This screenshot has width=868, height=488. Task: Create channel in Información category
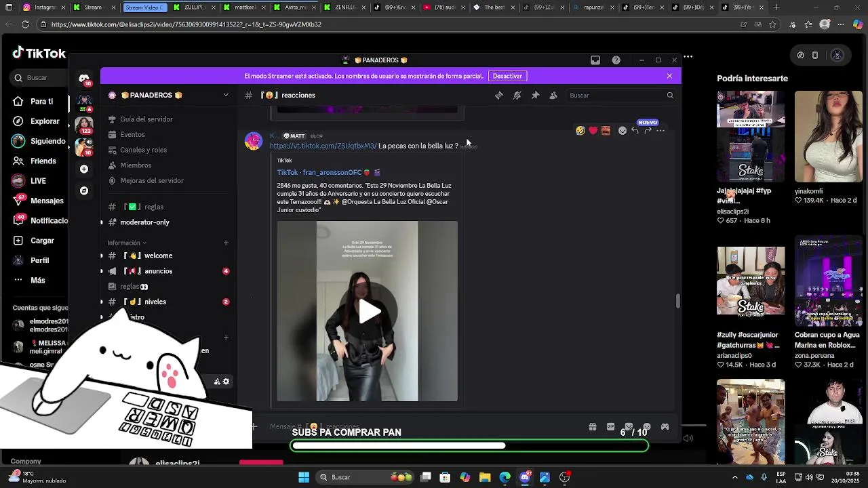click(x=226, y=243)
